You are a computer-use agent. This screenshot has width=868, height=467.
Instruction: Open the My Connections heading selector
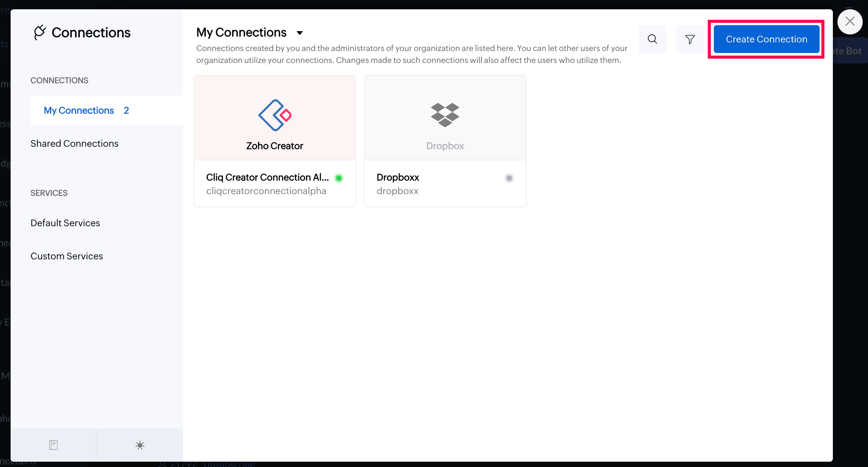pos(241,32)
